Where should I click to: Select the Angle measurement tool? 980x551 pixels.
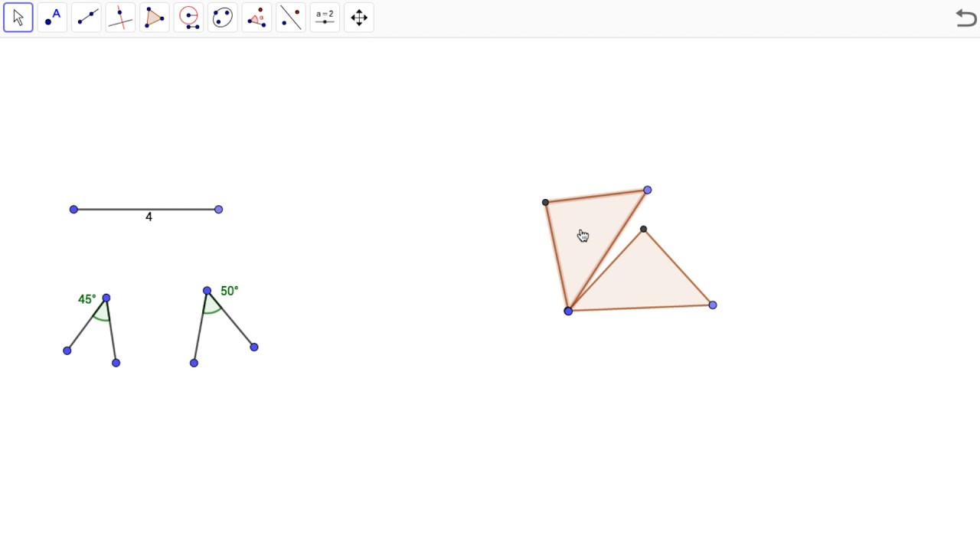tap(256, 17)
